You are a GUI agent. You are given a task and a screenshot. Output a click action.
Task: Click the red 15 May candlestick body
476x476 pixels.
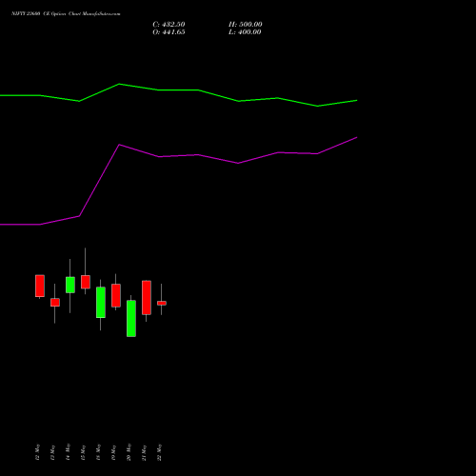tap(86, 282)
